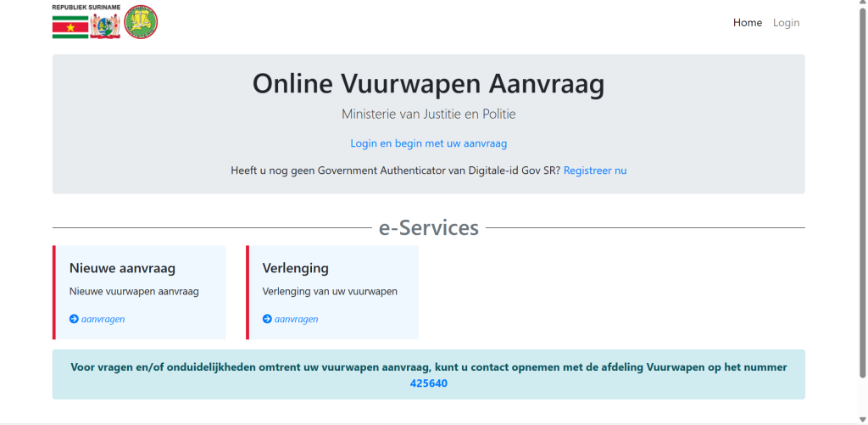Click the scrollbar down arrow
Viewport: 868px width, 425px height.
(862, 418)
